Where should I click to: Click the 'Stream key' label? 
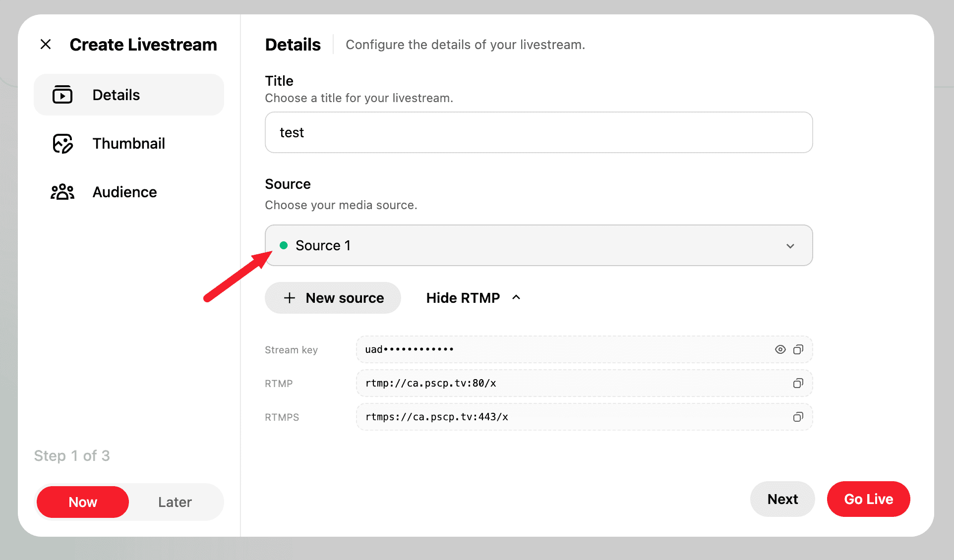(x=291, y=350)
